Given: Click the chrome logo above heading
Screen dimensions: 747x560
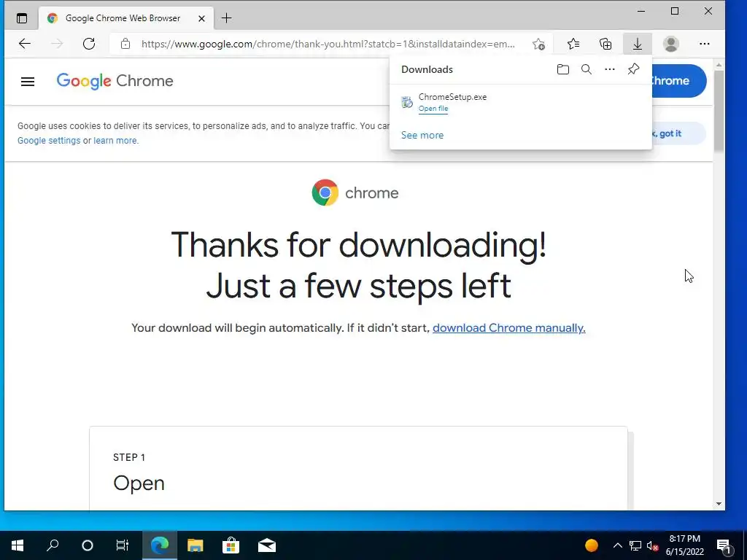Looking at the screenshot, I should [355, 192].
